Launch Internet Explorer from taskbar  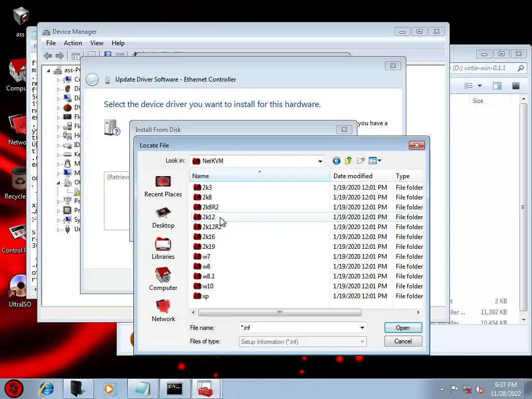tap(46, 389)
